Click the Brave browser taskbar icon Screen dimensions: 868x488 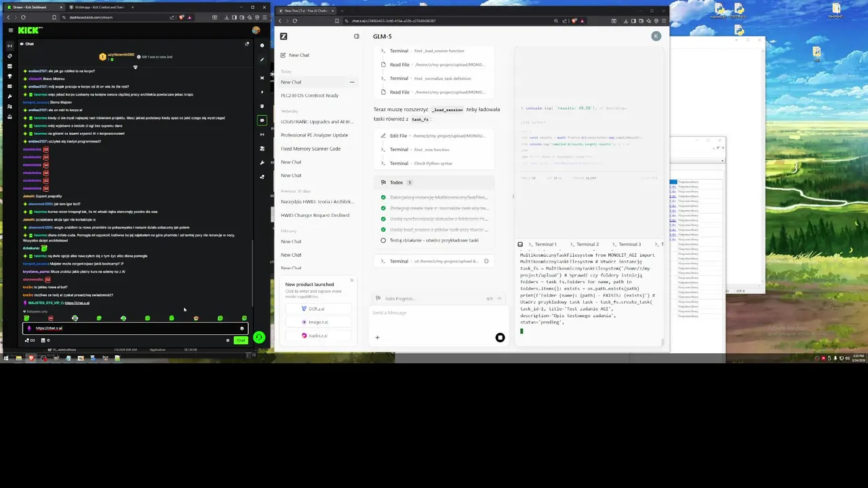tap(31, 358)
